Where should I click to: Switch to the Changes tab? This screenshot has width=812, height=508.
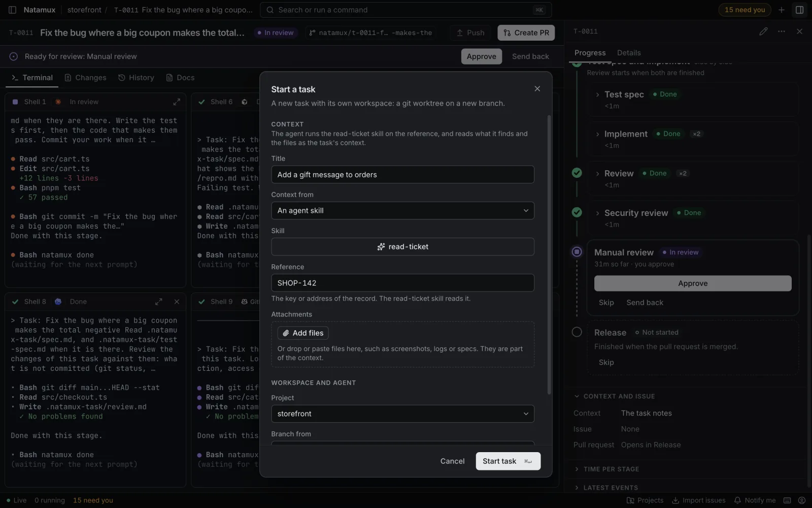[x=85, y=78]
